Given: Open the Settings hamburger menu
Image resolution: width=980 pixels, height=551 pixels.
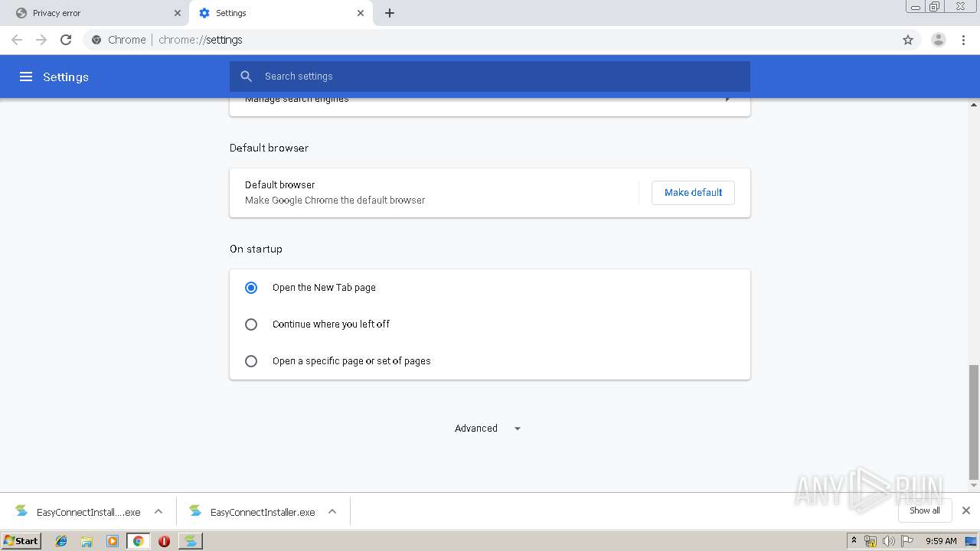Looking at the screenshot, I should [26, 77].
